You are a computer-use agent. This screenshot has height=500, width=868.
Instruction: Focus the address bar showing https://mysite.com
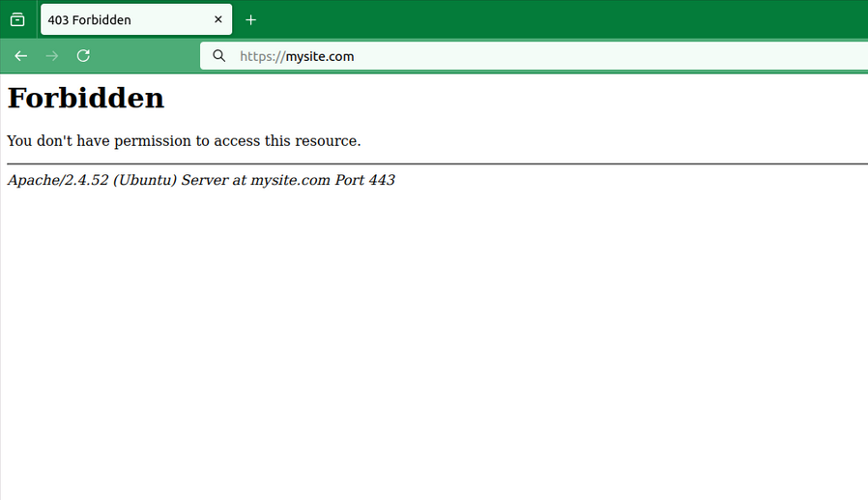(x=534, y=56)
